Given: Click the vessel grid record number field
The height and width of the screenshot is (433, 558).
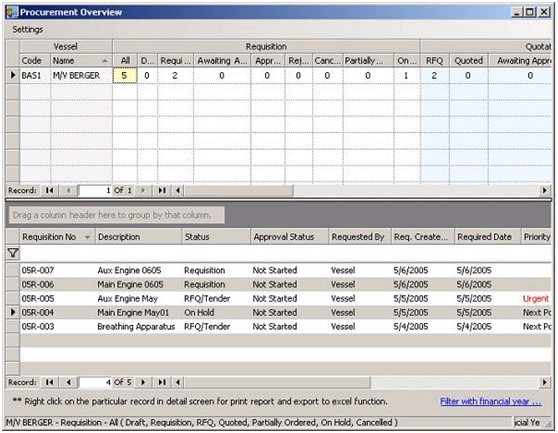Looking at the screenshot, I should click(x=95, y=190).
